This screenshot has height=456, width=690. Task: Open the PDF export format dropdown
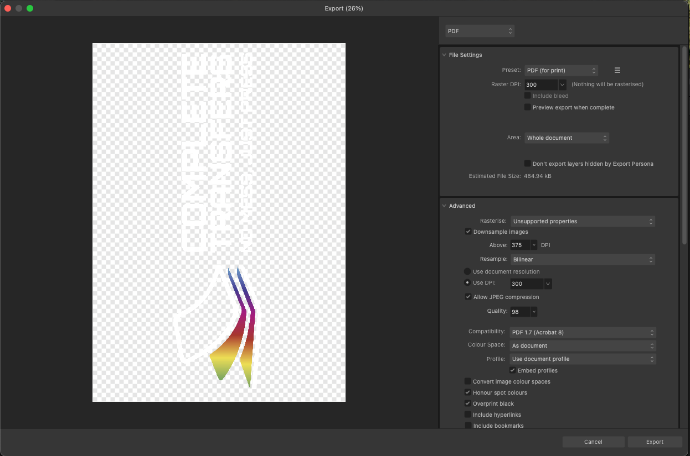480,31
